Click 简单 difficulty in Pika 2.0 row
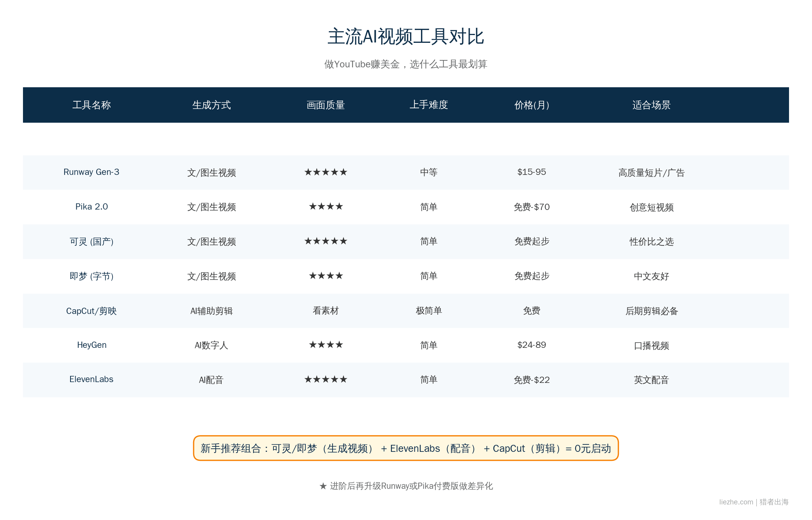 (429, 207)
